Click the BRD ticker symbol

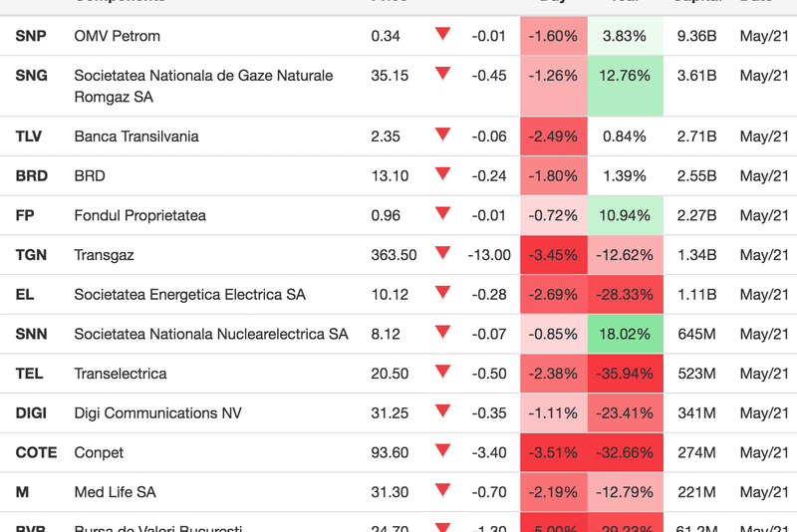click(x=32, y=176)
